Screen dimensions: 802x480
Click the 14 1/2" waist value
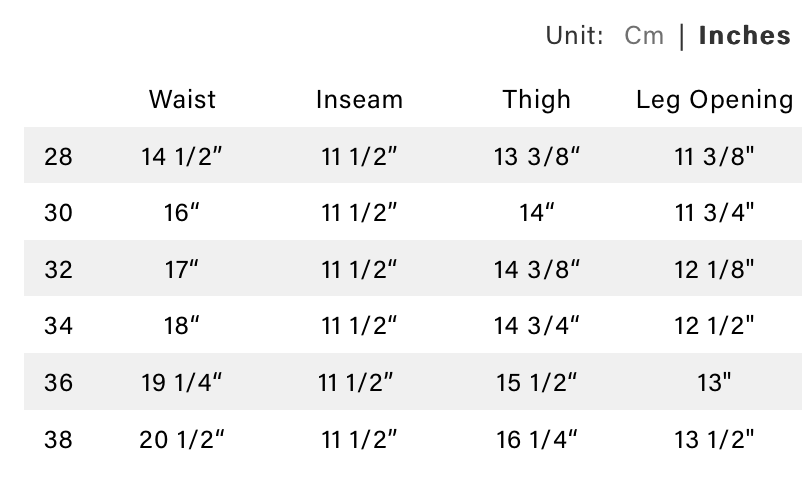(182, 156)
